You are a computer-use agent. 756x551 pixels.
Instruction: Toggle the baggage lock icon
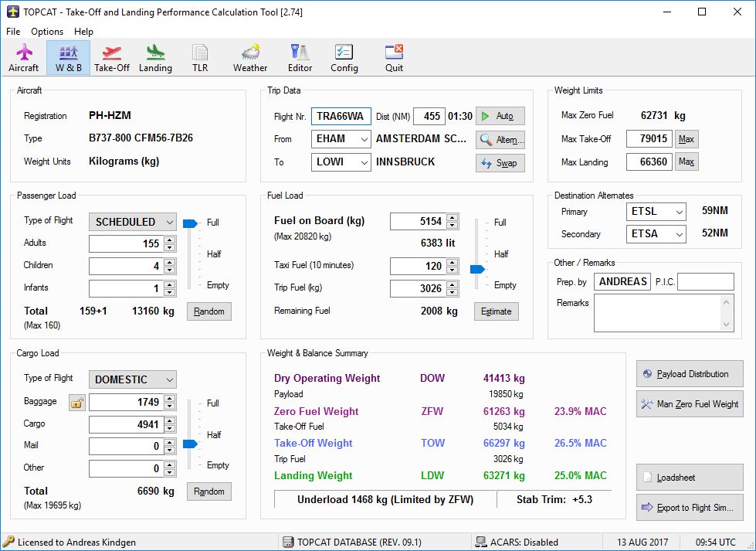point(77,403)
